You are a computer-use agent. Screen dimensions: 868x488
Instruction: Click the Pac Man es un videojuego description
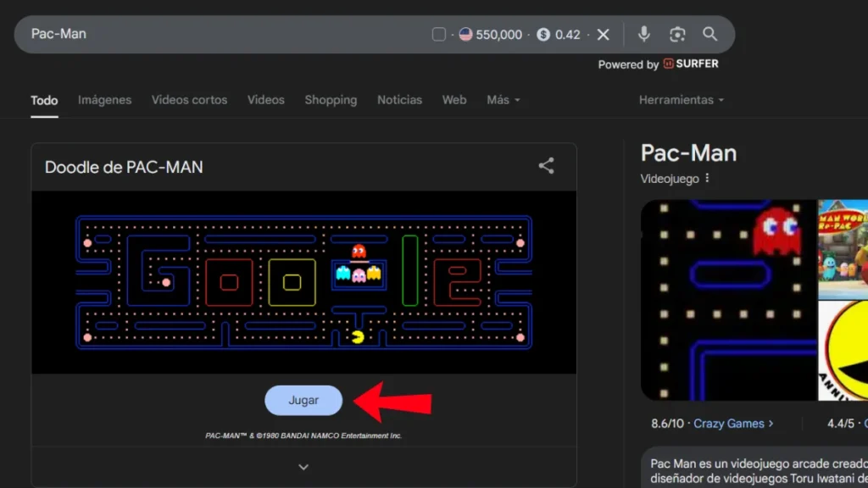(759, 471)
